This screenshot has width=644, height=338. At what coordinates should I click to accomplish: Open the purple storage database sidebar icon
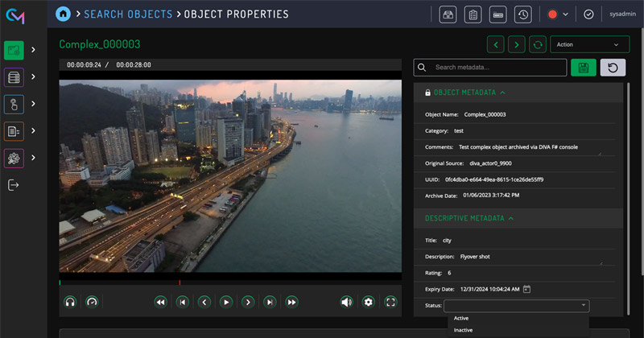click(14, 77)
